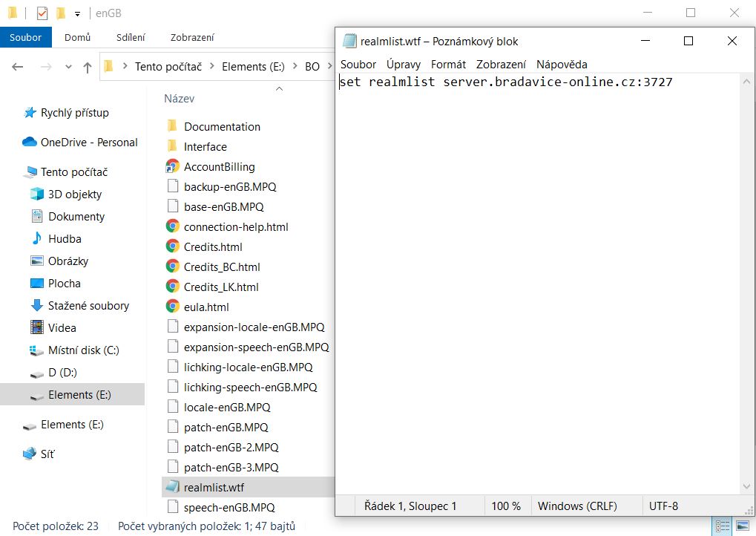Toggle the selected Rychlý přístup sidebar entry
Viewport: 756px width, 536px height.
tap(74, 112)
